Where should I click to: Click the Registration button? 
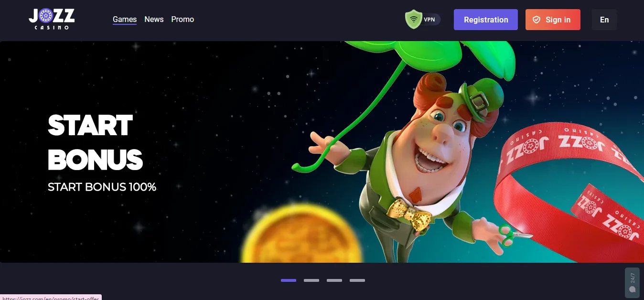tap(486, 20)
